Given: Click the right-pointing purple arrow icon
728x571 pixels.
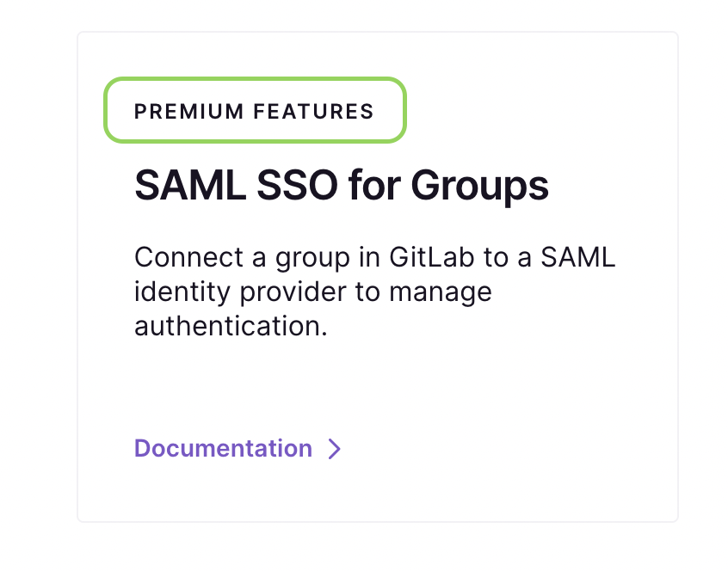Looking at the screenshot, I should point(335,449).
